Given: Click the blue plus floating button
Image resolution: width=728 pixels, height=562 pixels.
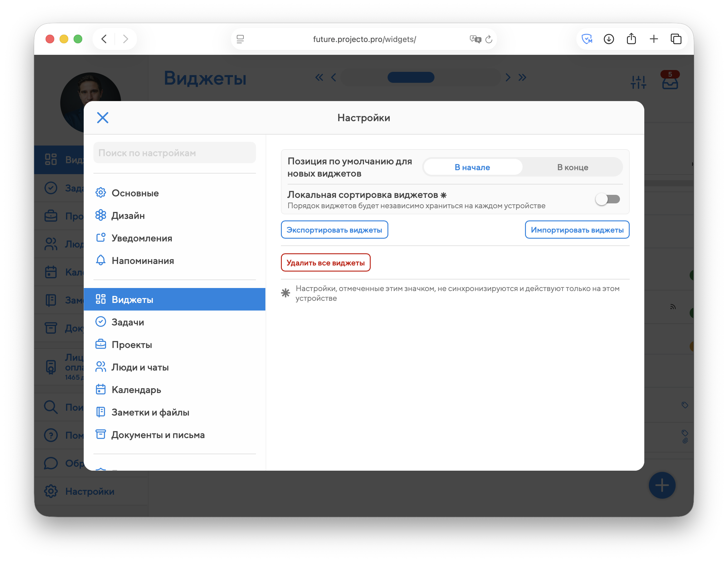Looking at the screenshot, I should 662,485.
